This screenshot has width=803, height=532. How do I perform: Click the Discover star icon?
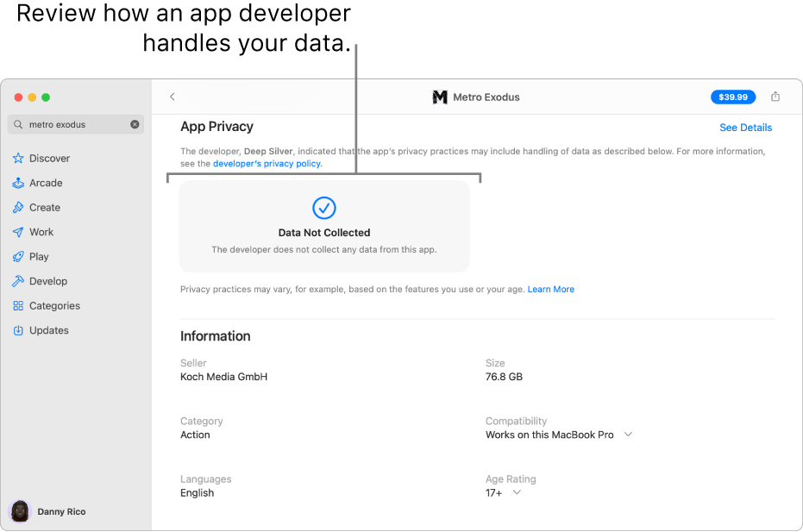tap(18, 158)
